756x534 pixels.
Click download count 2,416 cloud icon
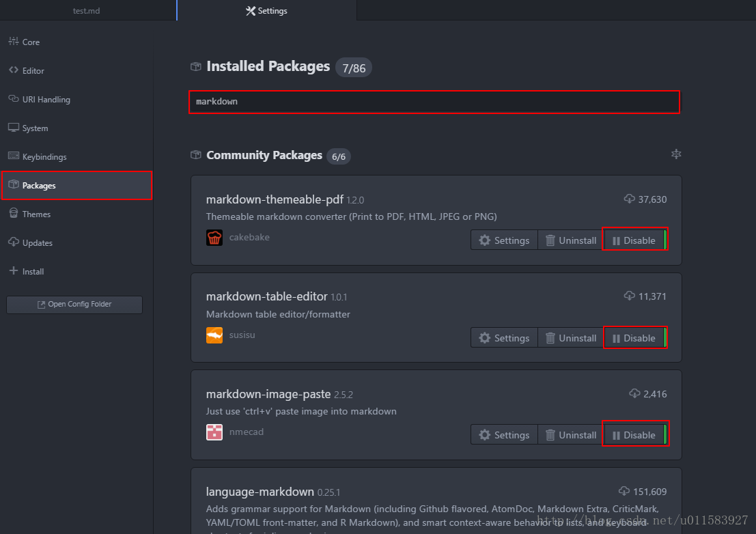(634, 394)
